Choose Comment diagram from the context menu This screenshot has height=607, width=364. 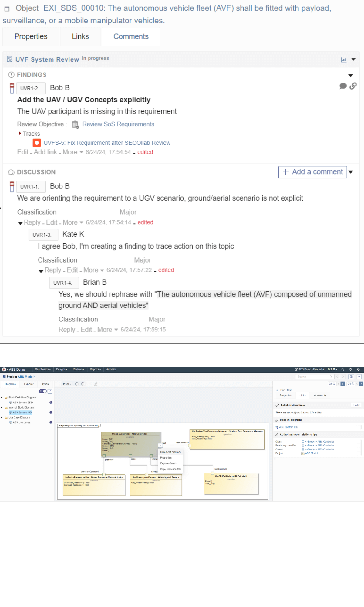[x=170, y=452]
